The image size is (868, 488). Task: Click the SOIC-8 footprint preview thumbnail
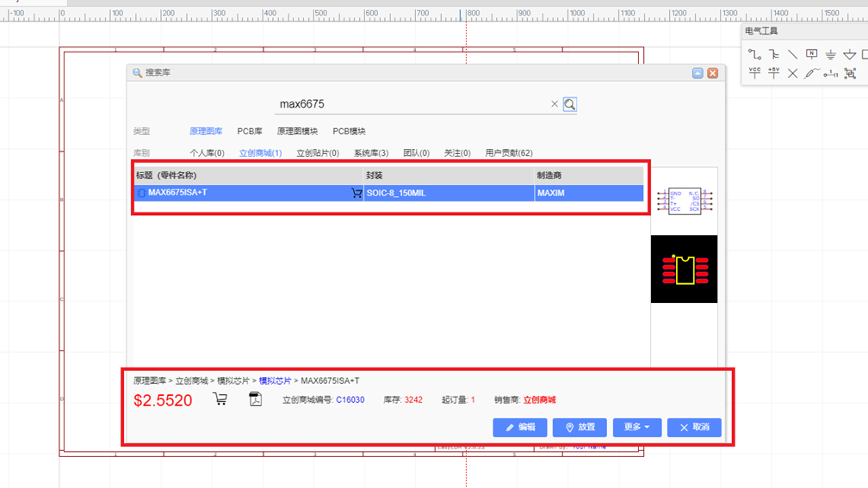pos(685,269)
